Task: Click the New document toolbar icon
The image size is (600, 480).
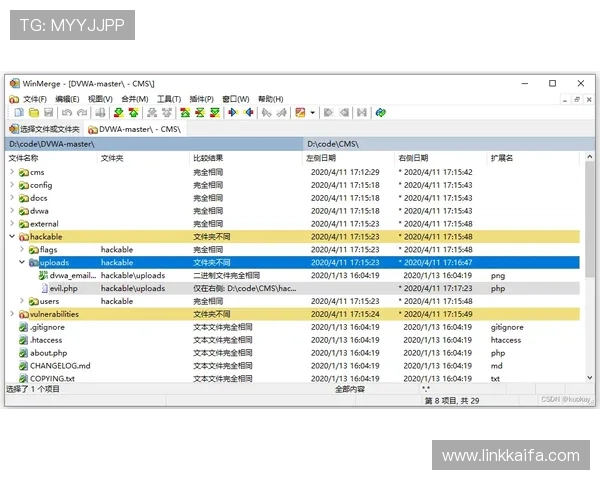Action: click(x=19, y=113)
